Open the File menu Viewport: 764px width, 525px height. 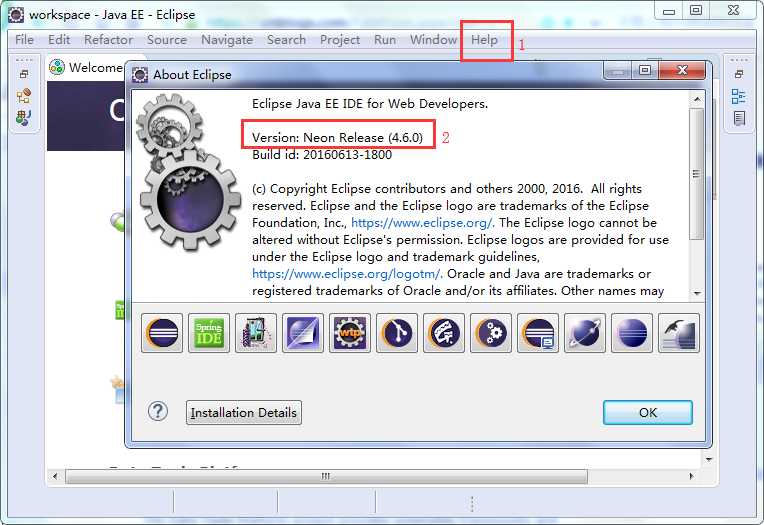click(24, 39)
